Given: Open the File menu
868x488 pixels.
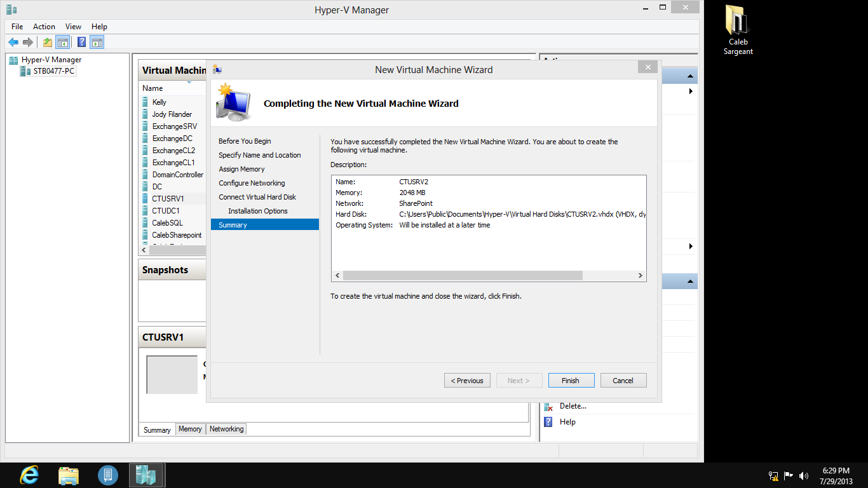Looking at the screenshot, I should coord(17,27).
